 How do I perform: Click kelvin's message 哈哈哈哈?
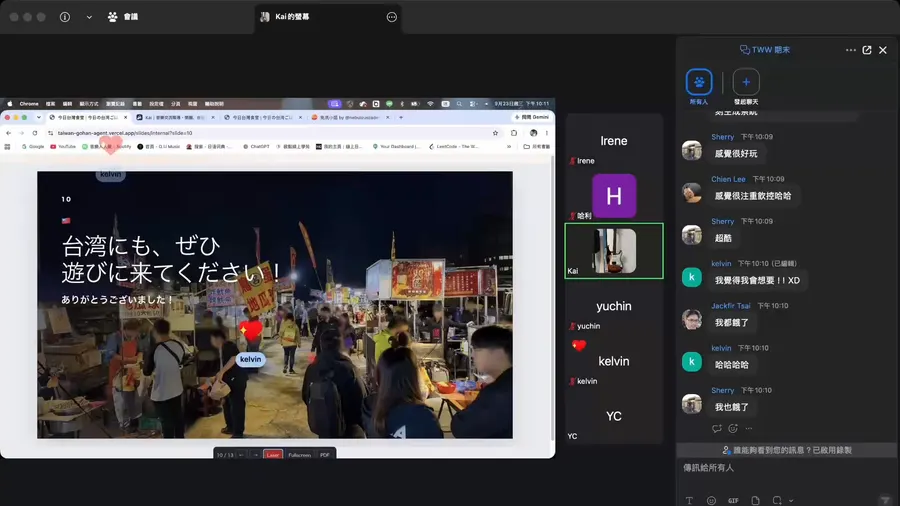point(731,365)
